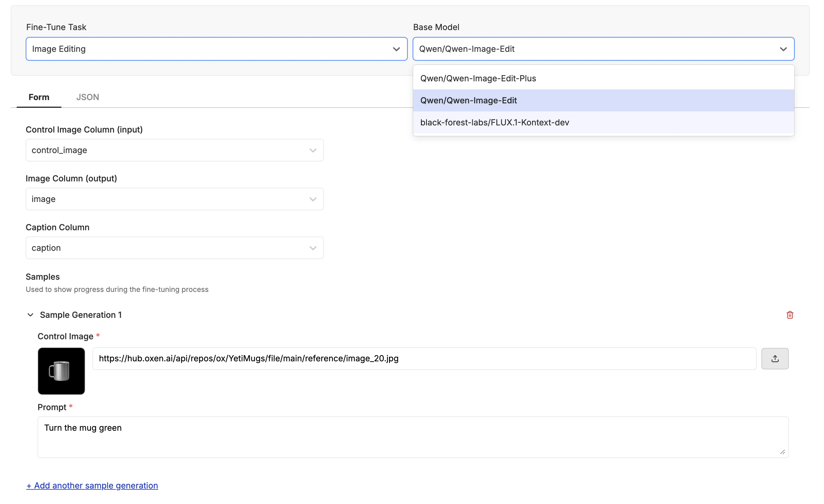Open the Caption Column dropdown
824x504 pixels.
pos(174,248)
